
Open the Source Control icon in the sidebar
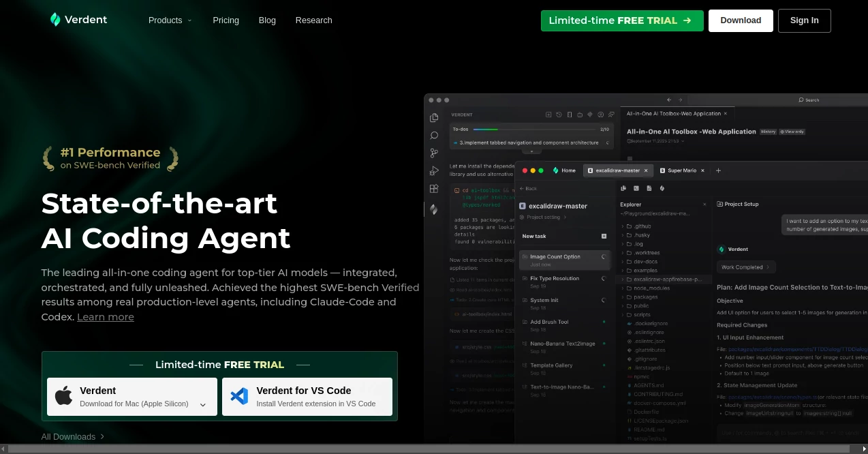pyautogui.click(x=434, y=153)
